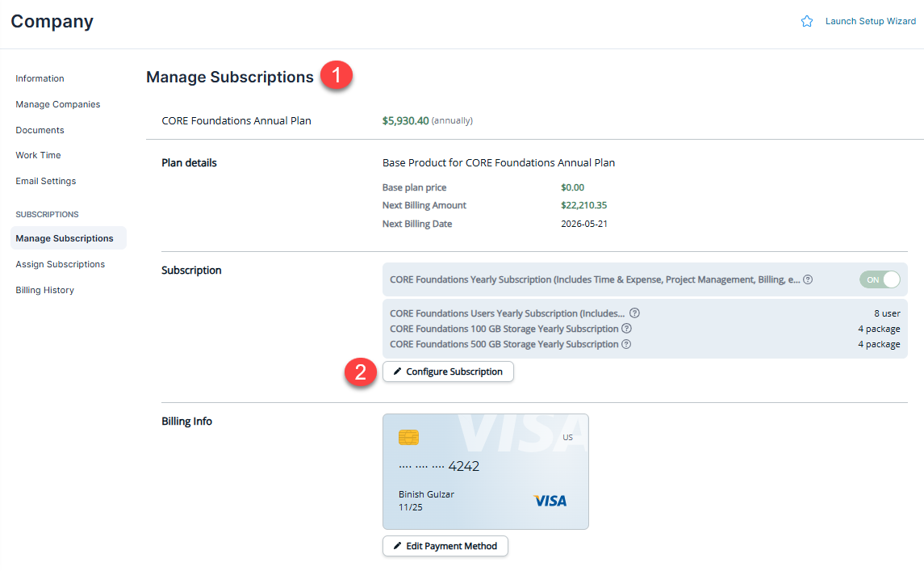This screenshot has height=571, width=924.
Task: Click the saved Visa card thumbnail
Action: coord(485,472)
